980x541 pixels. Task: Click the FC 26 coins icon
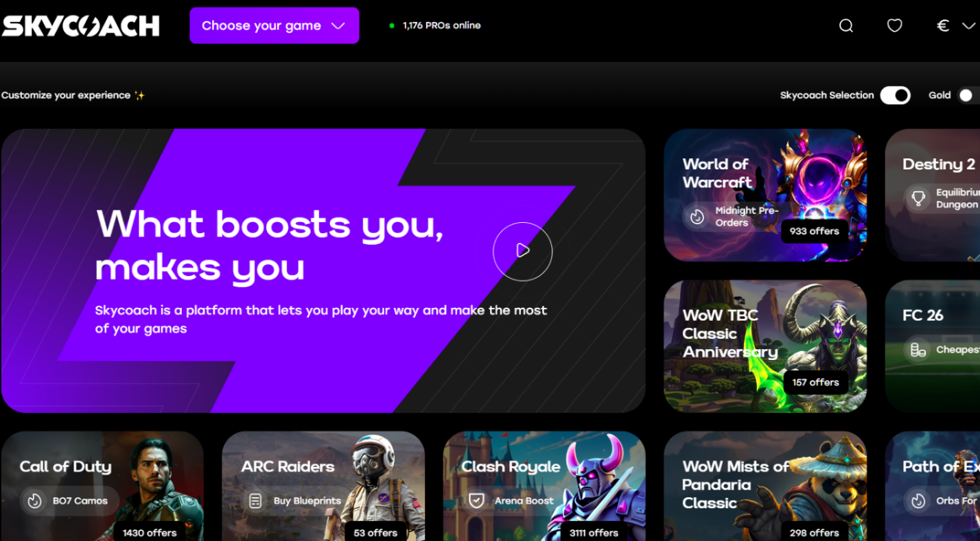click(x=918, y=350)
